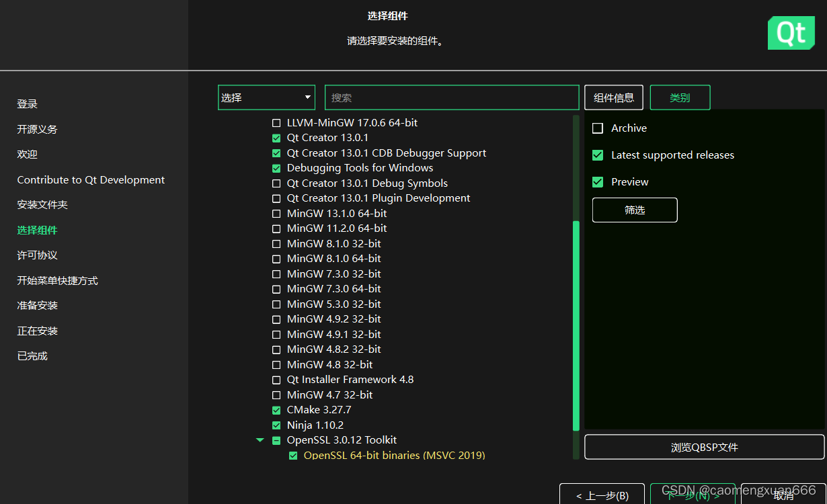The height and width of the screenshot is (504, 827).
Task: Check Qt Installer Framework 4.8 checkbox
Action: coord(276,380)
